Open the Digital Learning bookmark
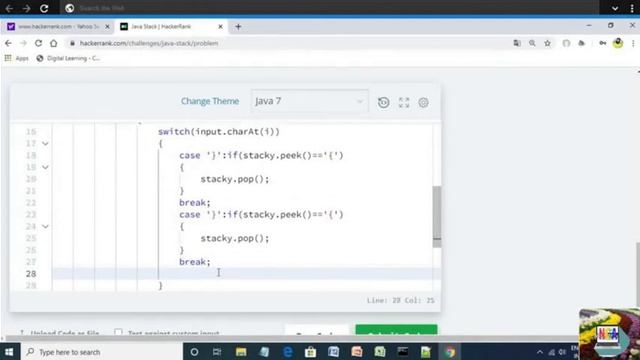The height and width of the screenshot is (360, 640). [68, 58]
